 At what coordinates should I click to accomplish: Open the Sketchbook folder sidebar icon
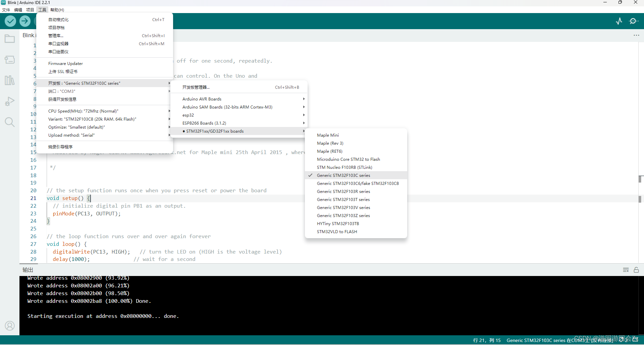[10, 39]
